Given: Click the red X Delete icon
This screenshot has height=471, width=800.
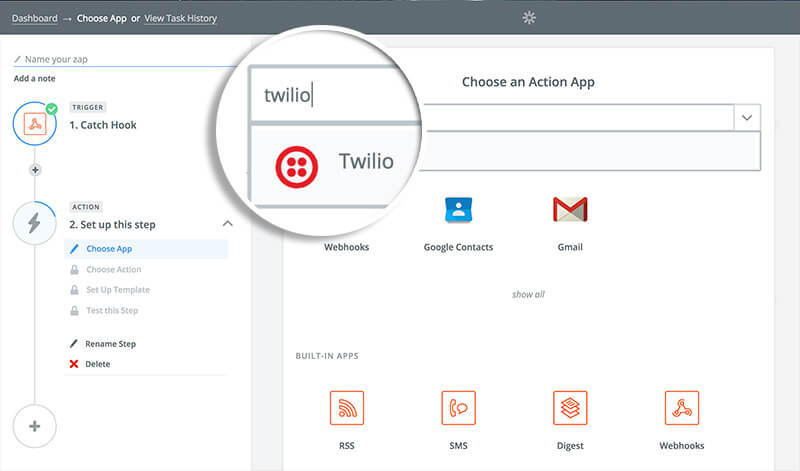Looking at the screenshot, I should [74, 364].
